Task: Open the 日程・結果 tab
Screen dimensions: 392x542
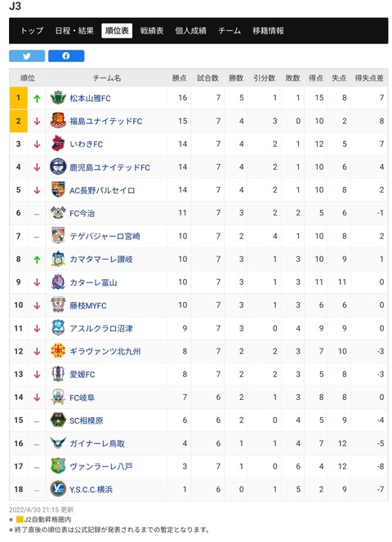Action: click(74, 31)
